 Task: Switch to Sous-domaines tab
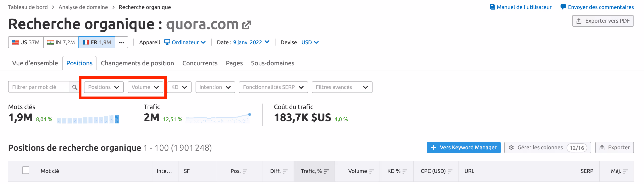[x=272, y=63]
